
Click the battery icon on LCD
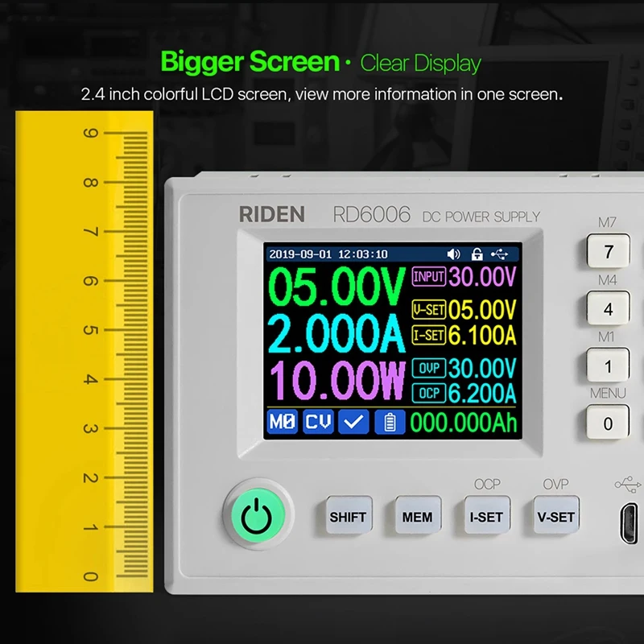tap(390, 422)
